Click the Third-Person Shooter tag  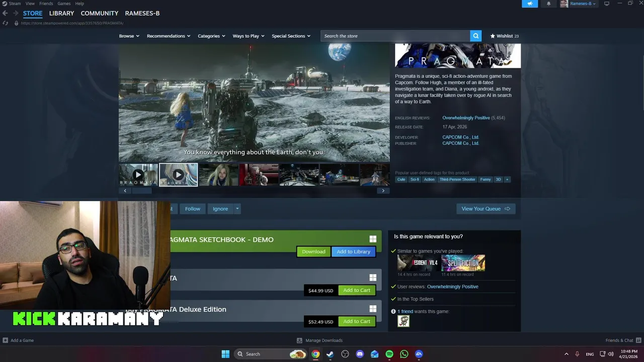pyautogui.click(x=457, y=179)
